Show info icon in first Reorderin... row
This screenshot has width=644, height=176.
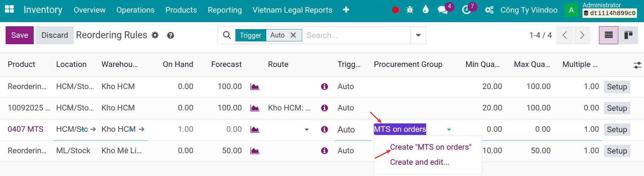[x=324, y=87]
